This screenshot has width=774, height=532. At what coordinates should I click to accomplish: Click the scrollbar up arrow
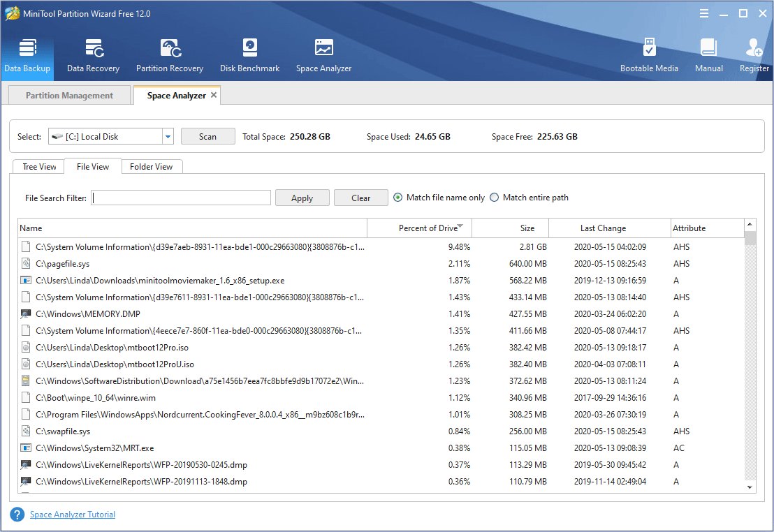[x=750, y=225]
